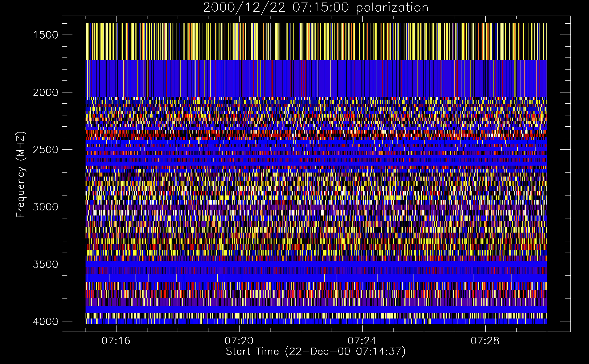Click the 07:24 time axis label

[x=362, y=341]
